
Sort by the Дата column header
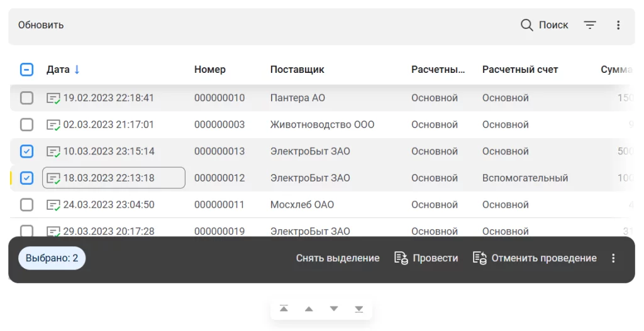[x=58, y=70]
